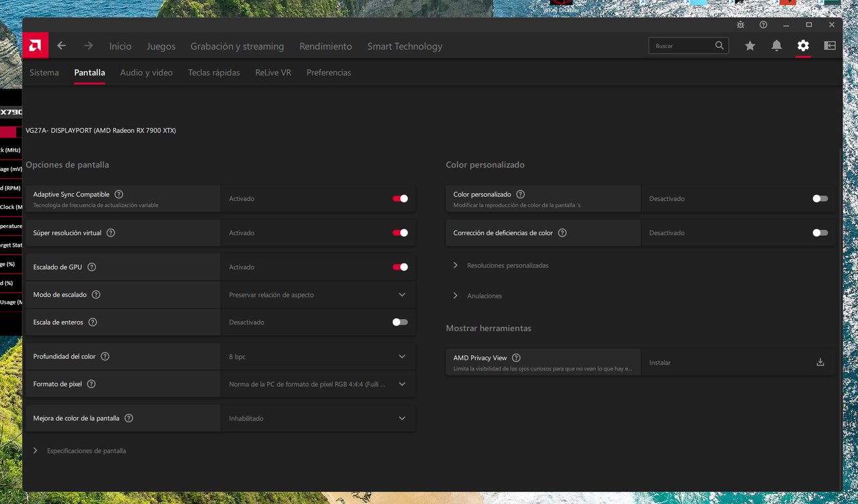Show help for Color personalizado setting
This screenshot has height=504, width=858.
520,194
